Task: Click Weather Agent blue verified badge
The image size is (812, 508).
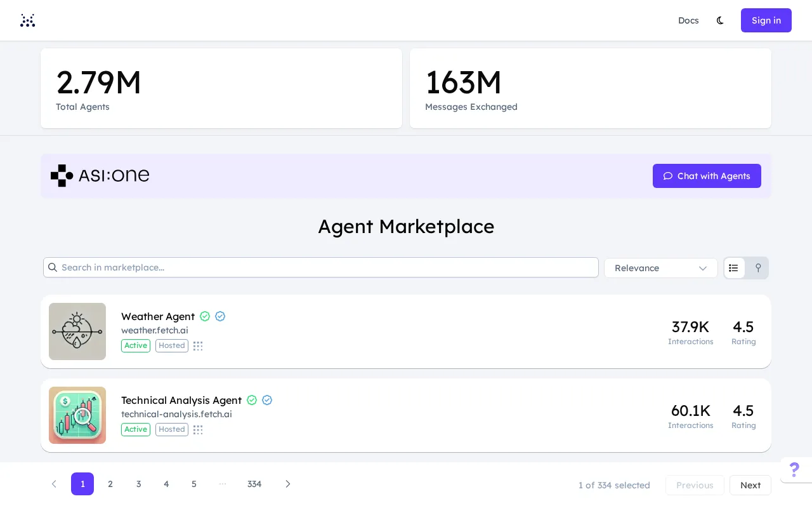Action: coord(220,316)
